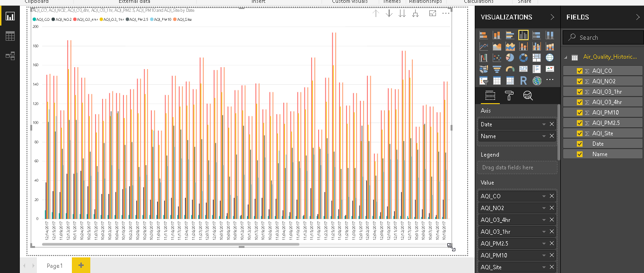Switch to the Analytics magnifier tab
This screenshot has height=273, width=644.
pos(528,96)
